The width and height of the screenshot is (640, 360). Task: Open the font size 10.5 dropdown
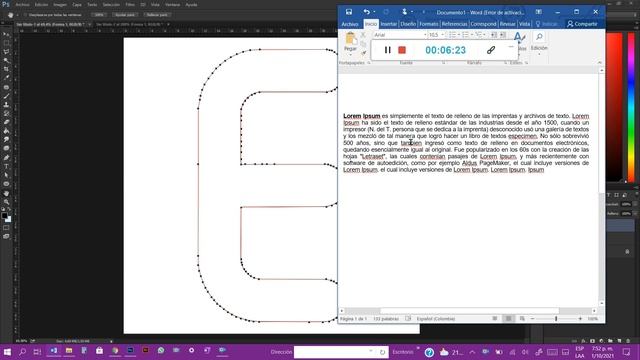[x=442, y=35]
